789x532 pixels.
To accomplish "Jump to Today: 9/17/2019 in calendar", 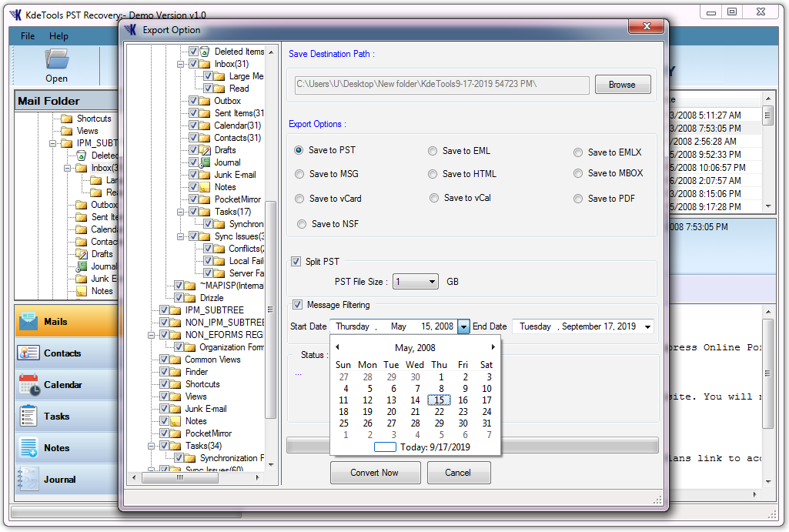I will coord(423,447).
